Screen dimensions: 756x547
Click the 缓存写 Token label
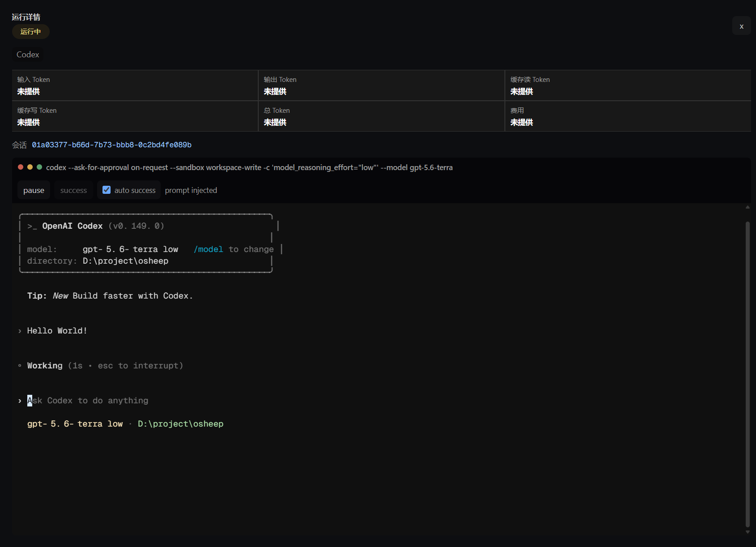pyautogui.click(x=37, y=110)
